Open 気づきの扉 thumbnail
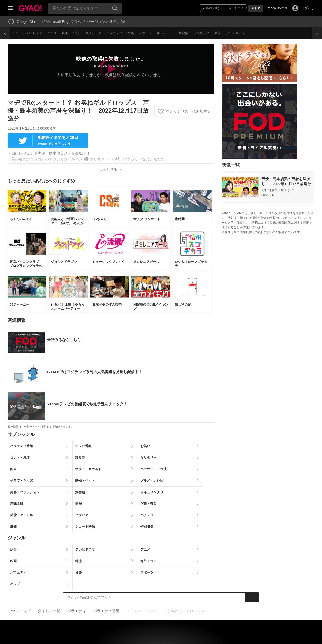 coord(192,287)
